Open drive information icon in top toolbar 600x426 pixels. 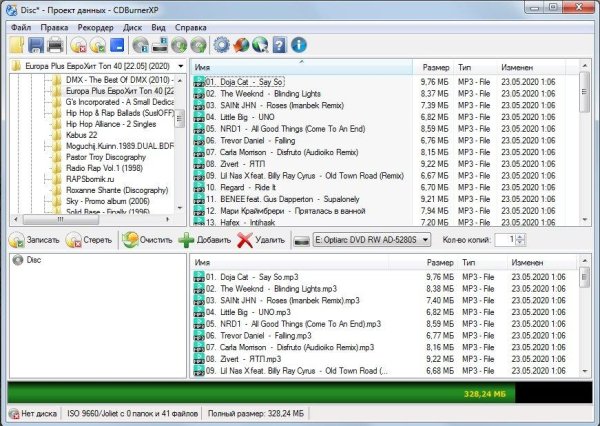click(x=160, y=45)
